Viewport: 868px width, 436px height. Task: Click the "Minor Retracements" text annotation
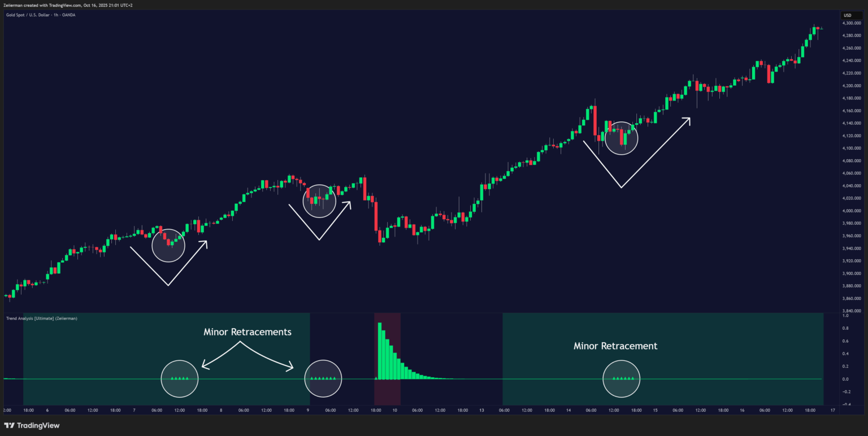point(248,332)
